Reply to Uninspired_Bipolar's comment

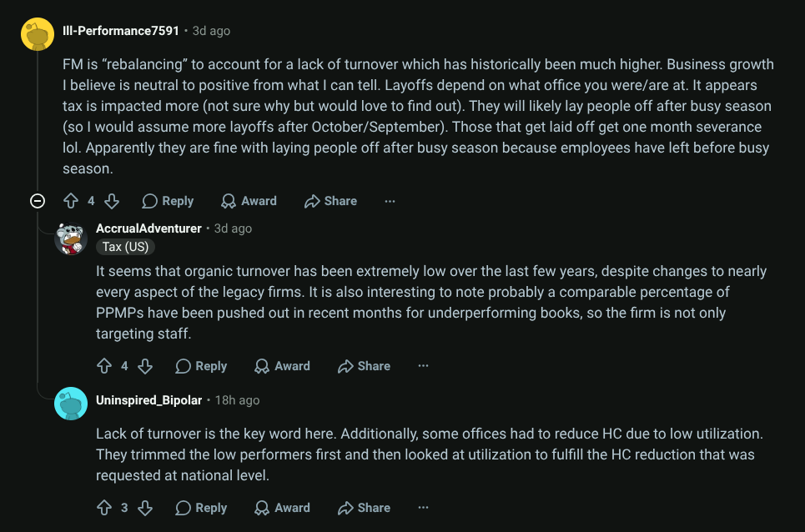(x=201, y=508)
